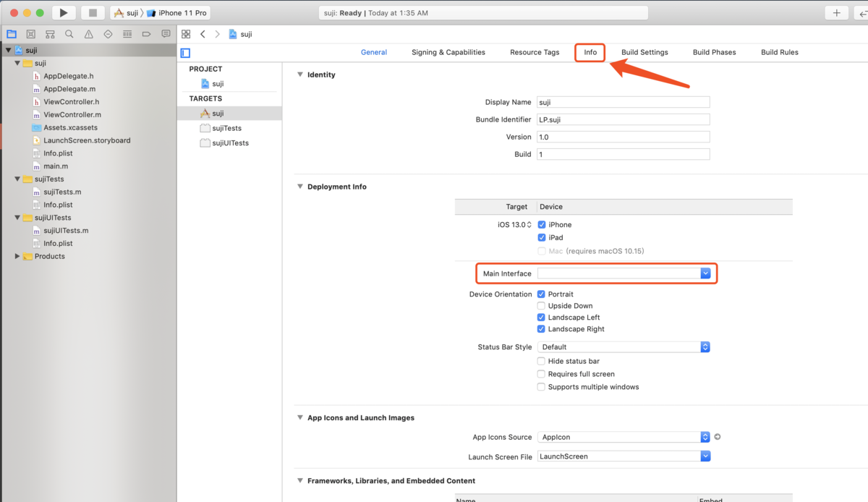Uncheck the iPad device checkbox
Viewport: 868px width, 502px height.
tap(542, 238)
